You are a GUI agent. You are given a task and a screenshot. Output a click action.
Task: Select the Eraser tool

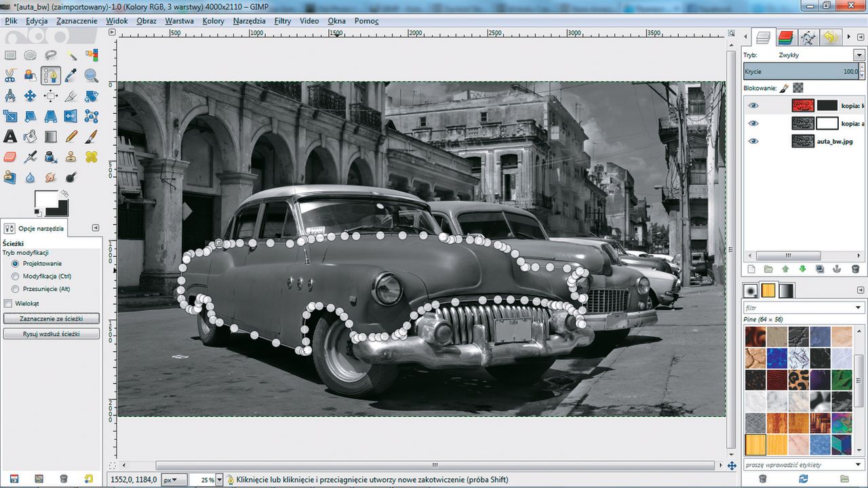coord(9,157)
